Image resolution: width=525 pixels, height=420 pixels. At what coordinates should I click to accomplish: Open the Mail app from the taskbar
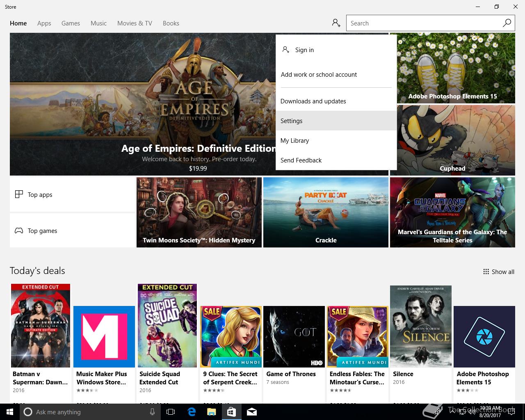[252, 412]
